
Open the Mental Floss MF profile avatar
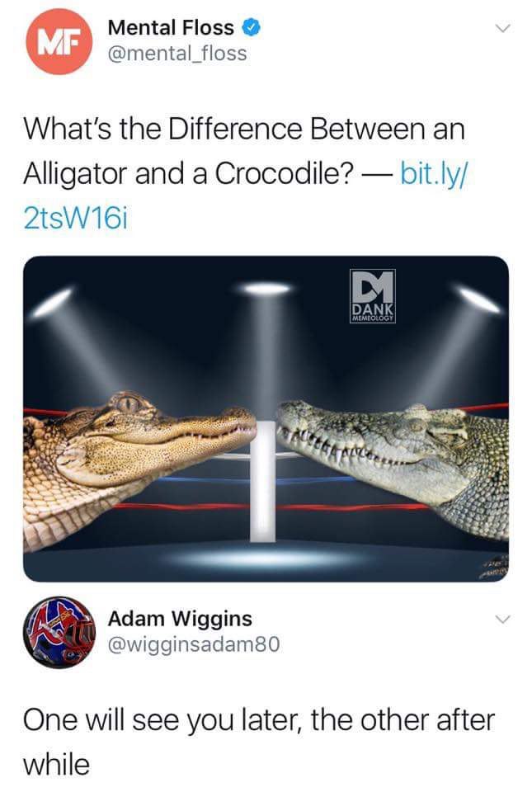59,41
